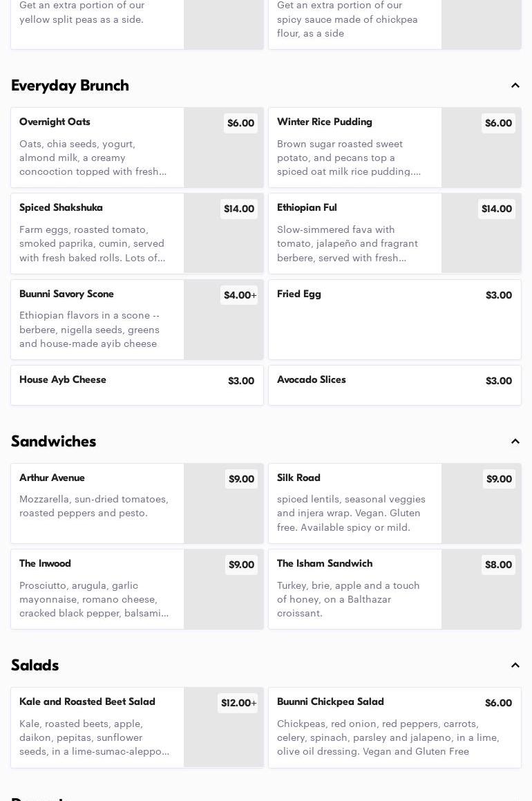Add the Fried Egg side
The image size is (532, 801).
[x=395, y=319]
